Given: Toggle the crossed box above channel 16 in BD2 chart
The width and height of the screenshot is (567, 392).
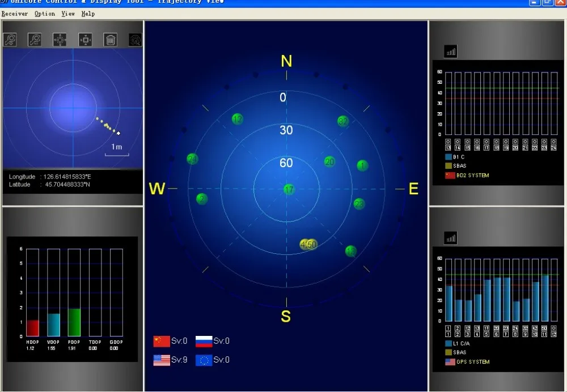Looking at the screenshot, I should (x=477, y=142).
